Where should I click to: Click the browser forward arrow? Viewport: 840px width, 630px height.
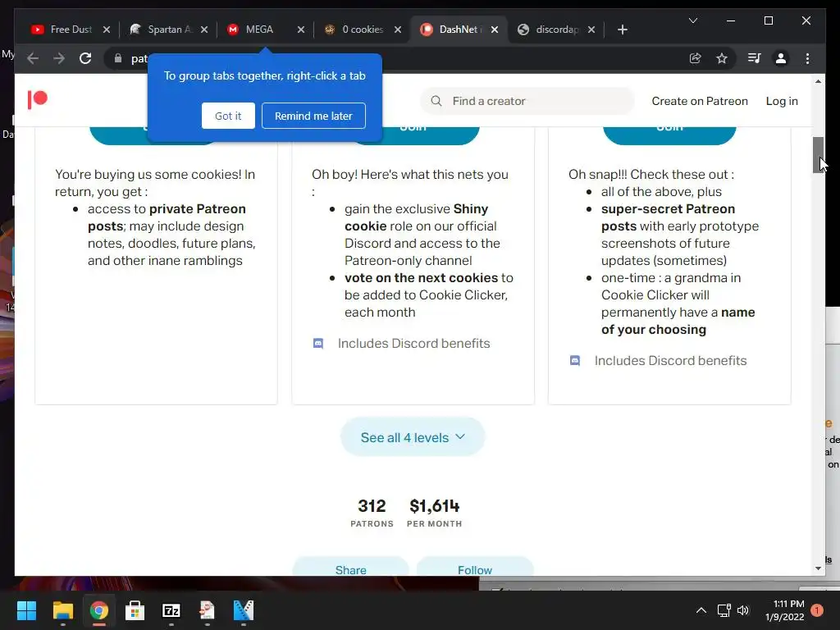59,58
